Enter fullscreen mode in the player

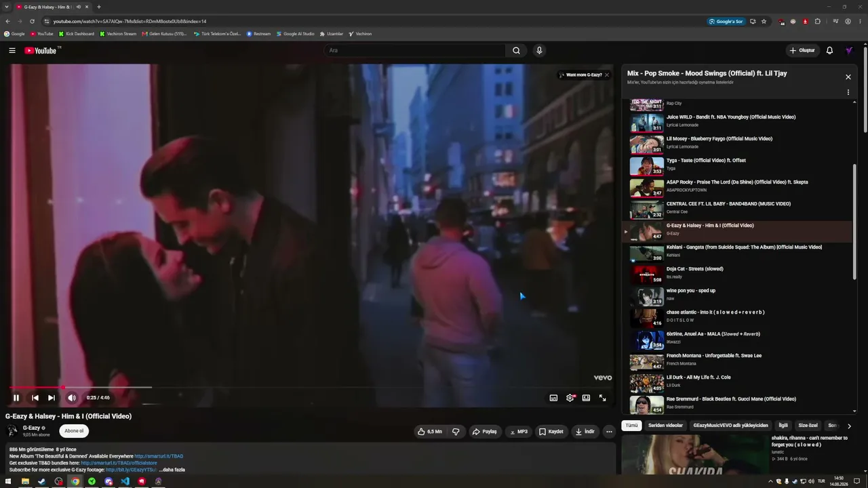click(602, 398)
